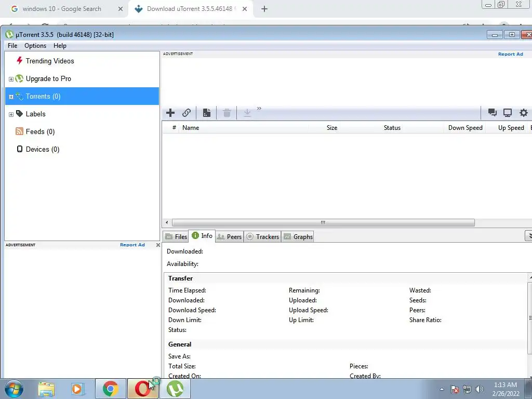Sort torrents by Down Speed column
The width and height of the screenshot is (532, 399).
[465, 128]
